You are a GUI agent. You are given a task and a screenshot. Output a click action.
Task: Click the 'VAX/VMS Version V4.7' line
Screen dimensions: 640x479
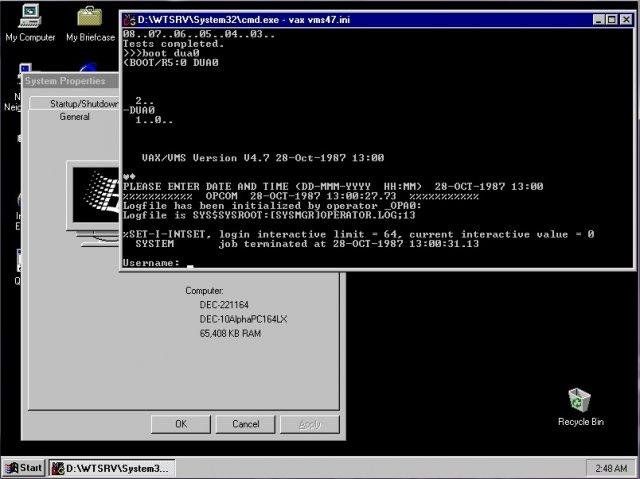pyautogui.click(x=263, y=158)
